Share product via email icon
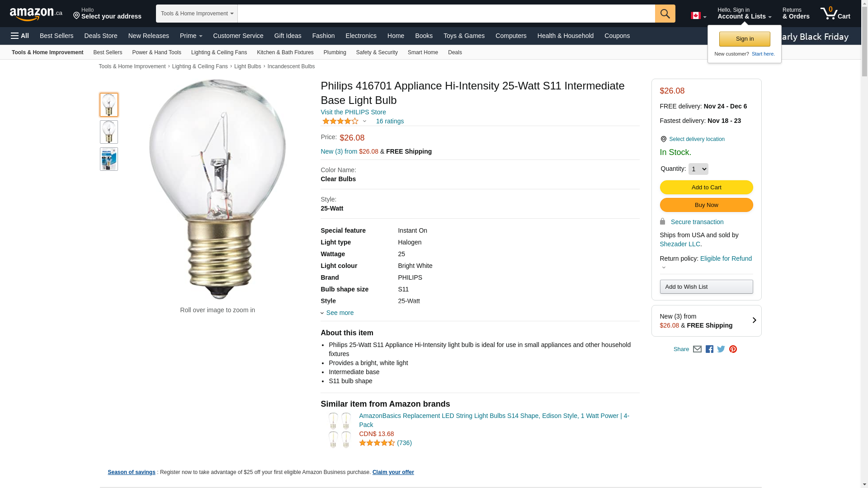This screenshot has width=868, height=488. (697, 349)
